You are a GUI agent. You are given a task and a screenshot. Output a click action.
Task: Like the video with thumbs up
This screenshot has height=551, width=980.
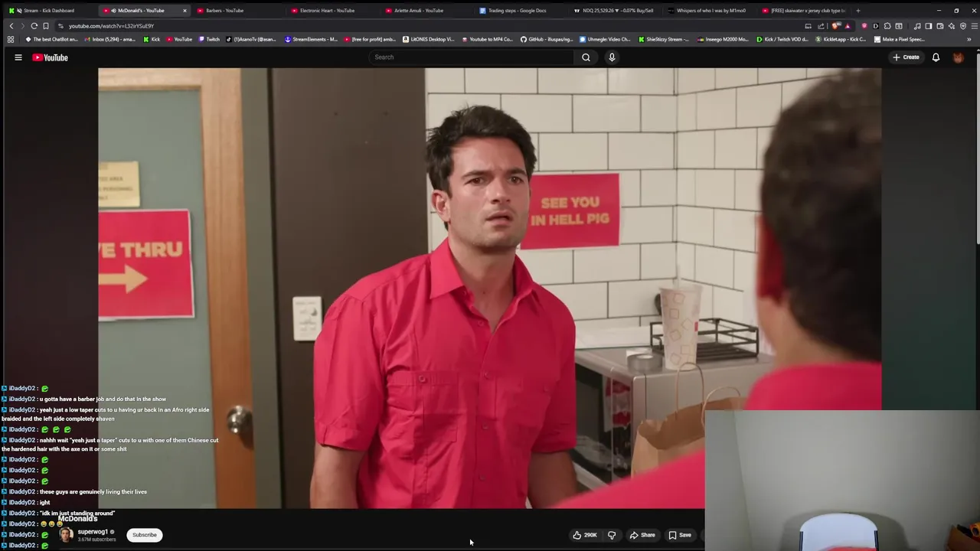585,535
